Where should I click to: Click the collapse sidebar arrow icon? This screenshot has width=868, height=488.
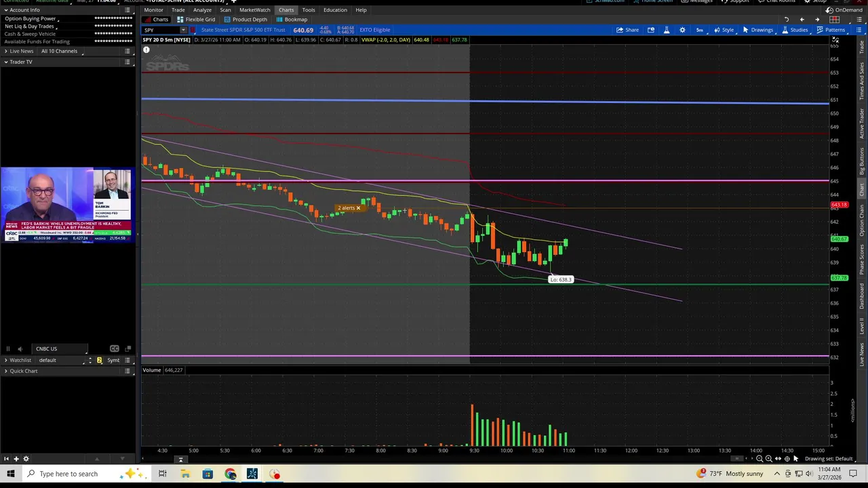pos(6,459)
